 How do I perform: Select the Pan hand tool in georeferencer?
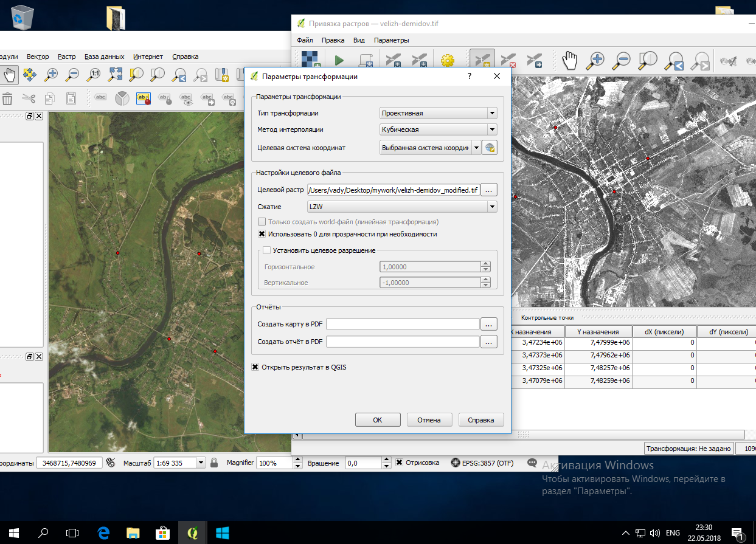[x=569, y=60]
